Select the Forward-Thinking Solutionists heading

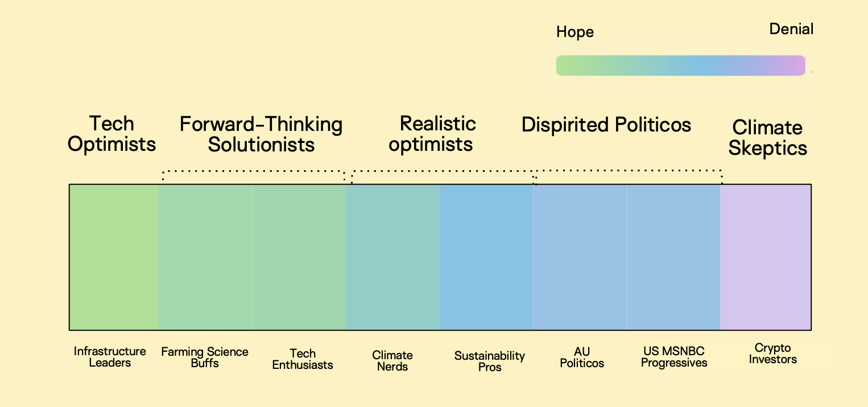[261, 134]
